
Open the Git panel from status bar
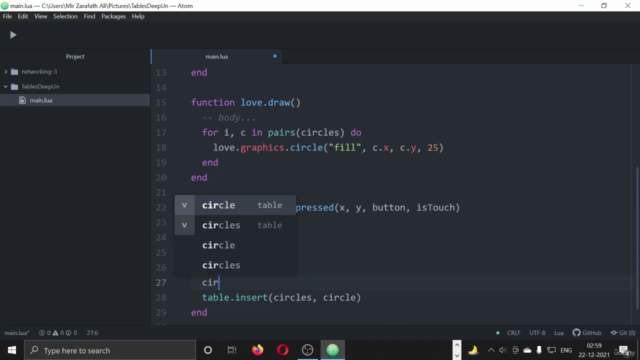tap(622, 333)
